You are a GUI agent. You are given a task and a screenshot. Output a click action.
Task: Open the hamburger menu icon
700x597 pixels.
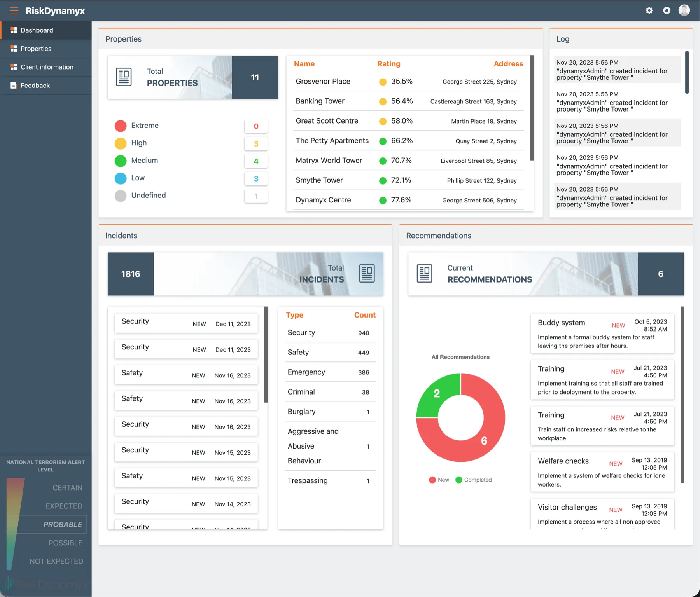point(14,10)
